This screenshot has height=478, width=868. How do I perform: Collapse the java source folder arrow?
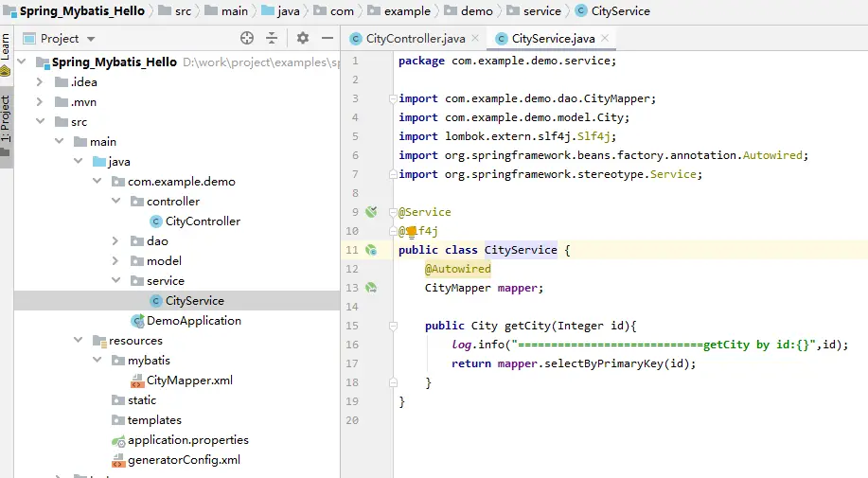78,161
